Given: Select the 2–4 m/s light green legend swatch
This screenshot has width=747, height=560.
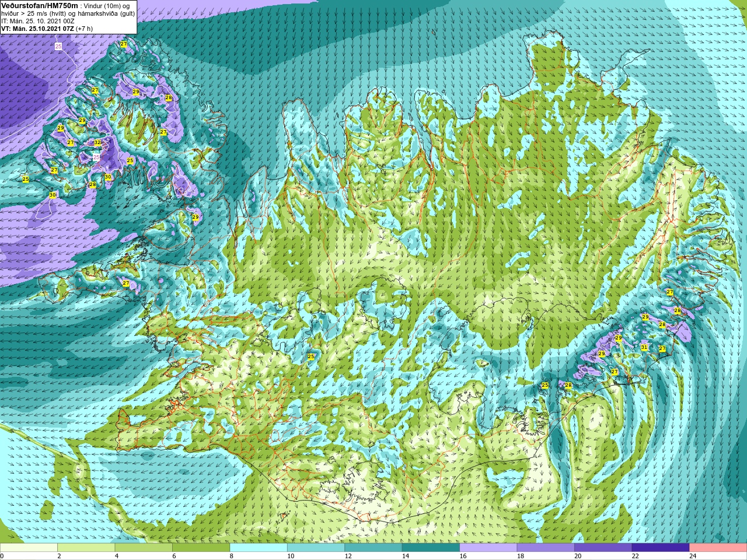Looking at the screenshot, I should click(86, 548).
